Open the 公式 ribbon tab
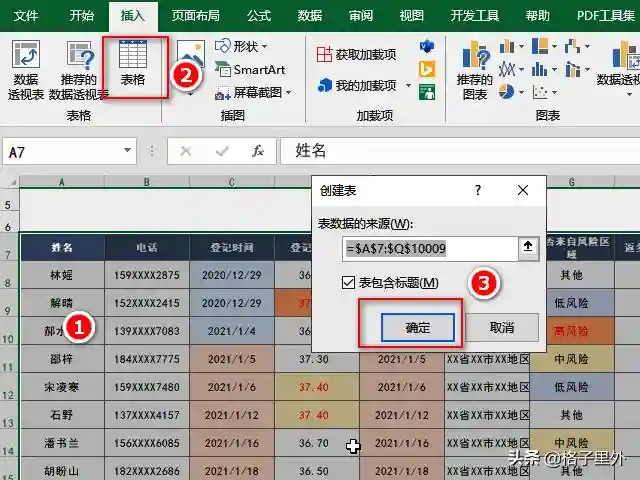Image resolution: width=640 pixels, height=480 pixels. 258,16
